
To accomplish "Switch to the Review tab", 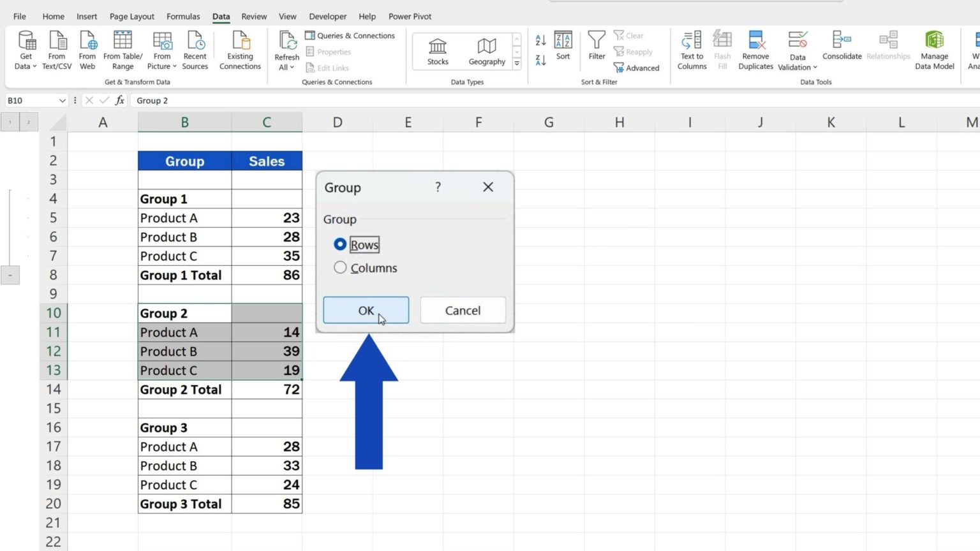I will click(x=254, y=17).
